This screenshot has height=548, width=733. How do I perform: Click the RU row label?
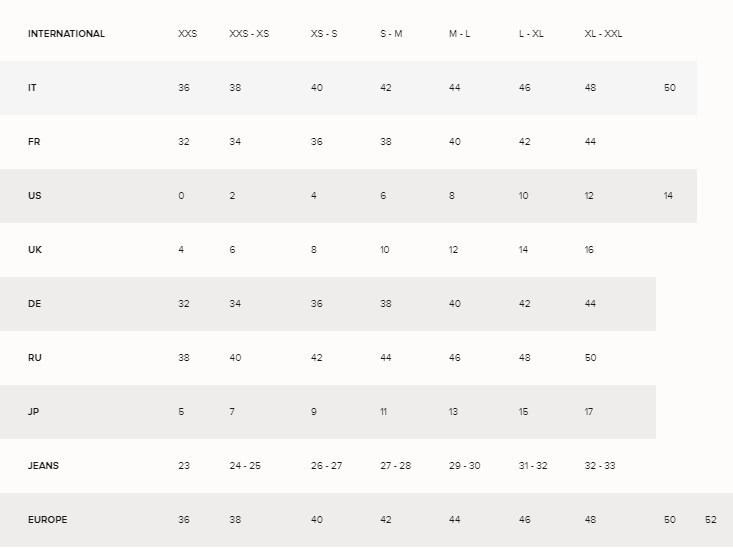(x=35, y=358)
